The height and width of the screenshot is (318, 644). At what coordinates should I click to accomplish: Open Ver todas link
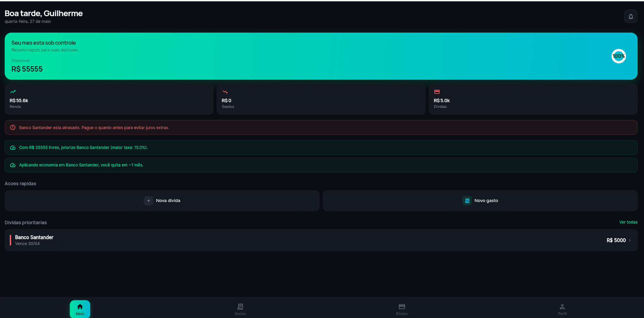pos(628,222)
